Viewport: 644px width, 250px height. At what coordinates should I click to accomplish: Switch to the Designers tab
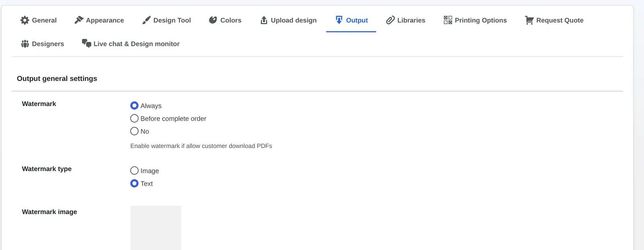[42, 44]
